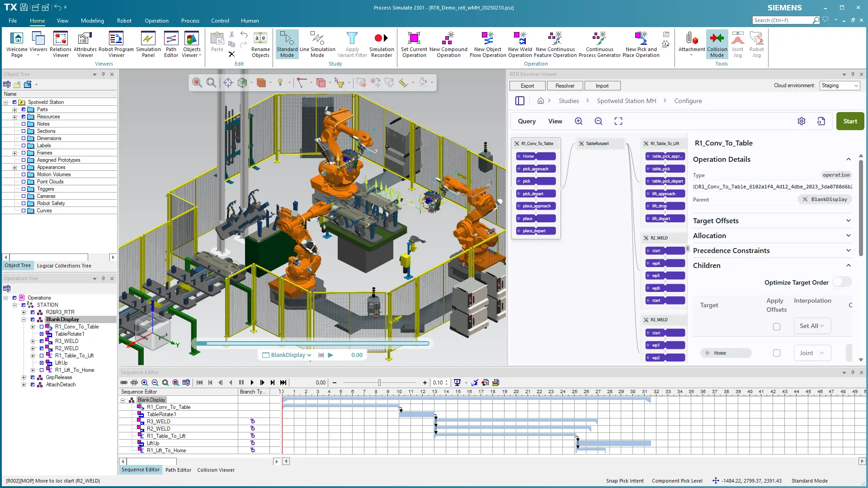Toggle checkbox for Frames folder
This screenshot has width=868, height=488.
[24, 153]
